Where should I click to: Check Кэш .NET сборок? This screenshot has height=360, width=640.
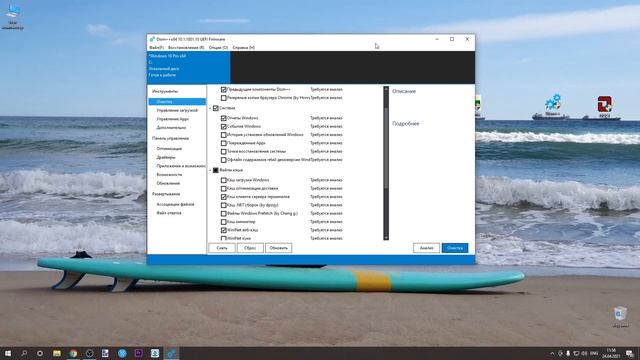[223, 205]
